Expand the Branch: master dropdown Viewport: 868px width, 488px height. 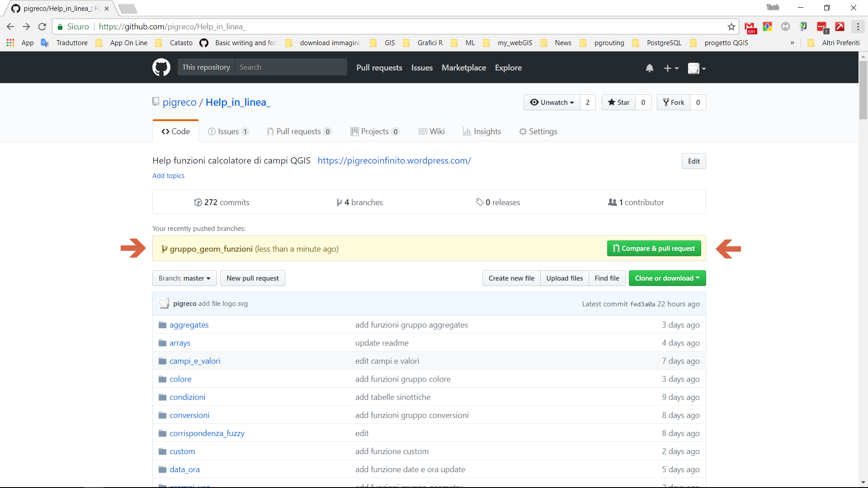(184, 278)
